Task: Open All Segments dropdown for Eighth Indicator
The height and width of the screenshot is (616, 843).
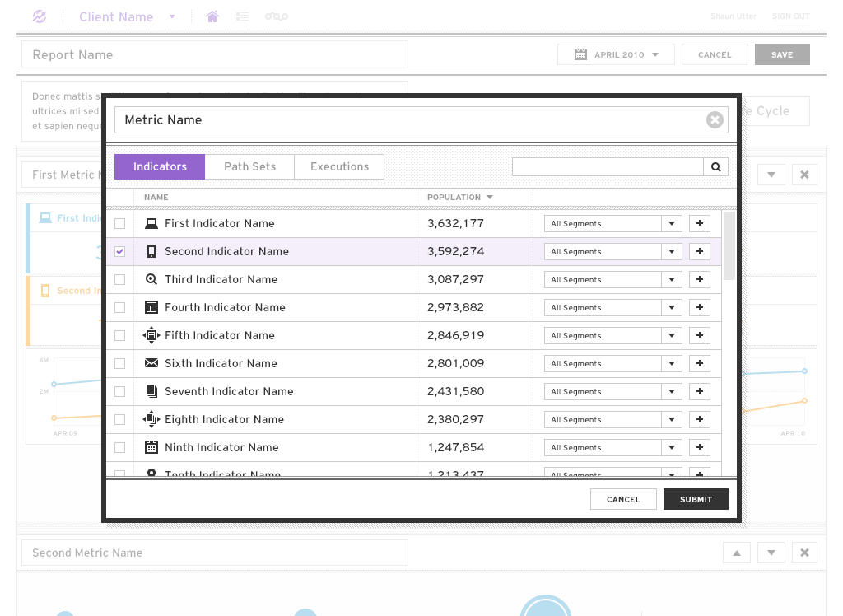Action: [671, 419]
